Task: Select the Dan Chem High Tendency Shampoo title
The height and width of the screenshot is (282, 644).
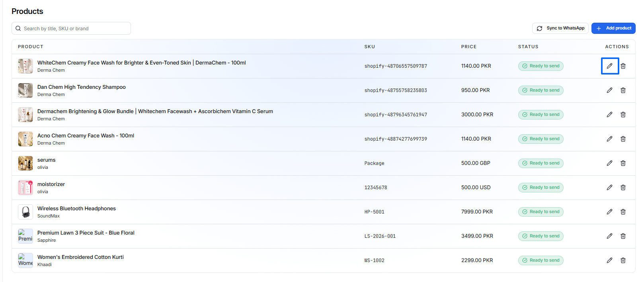Action: [x=82, y=87]
